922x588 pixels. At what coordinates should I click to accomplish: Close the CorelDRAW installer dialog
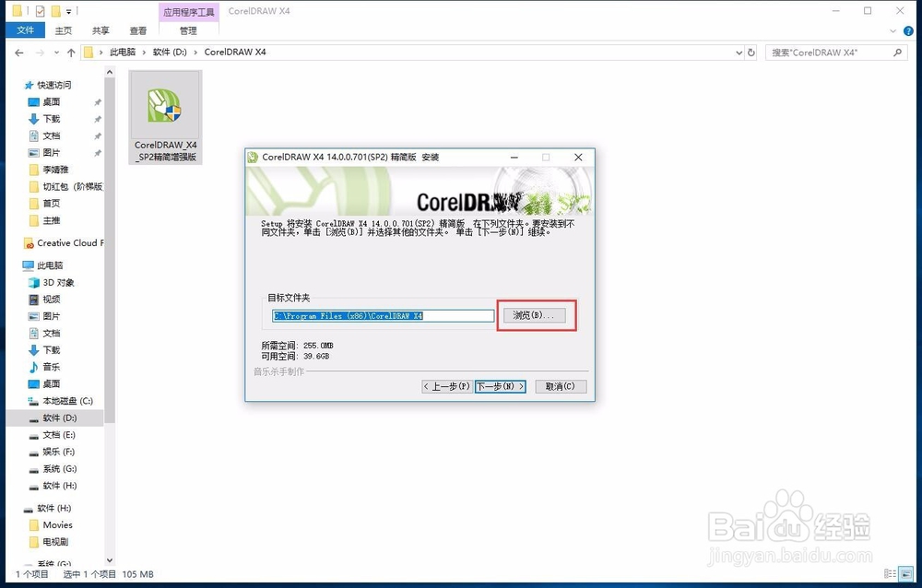[x=578, y=157]
